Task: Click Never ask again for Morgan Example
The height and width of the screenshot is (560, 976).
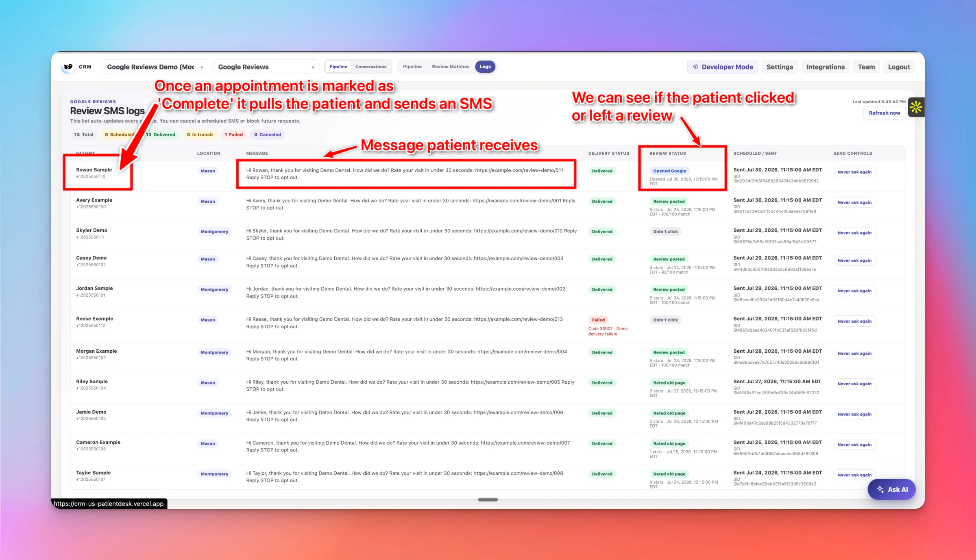Action: [x=854, y=354]
